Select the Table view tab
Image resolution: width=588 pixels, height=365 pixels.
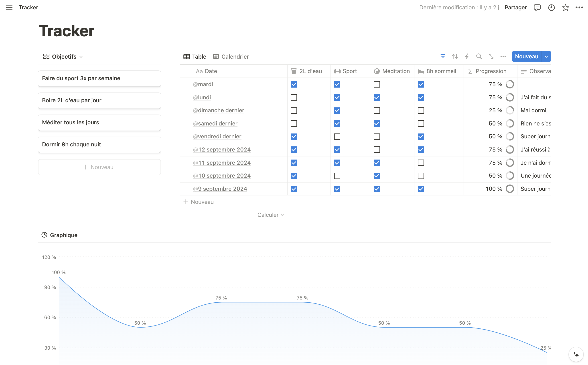(195, 57)
